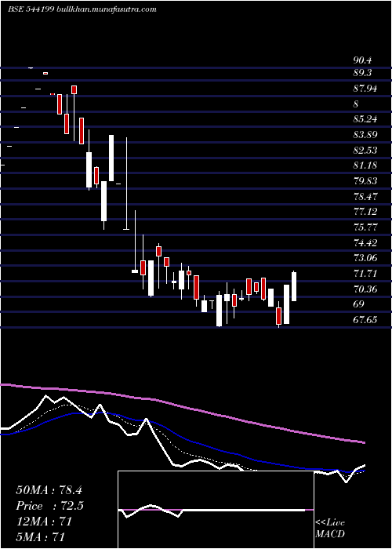The width and height of the screenshot is (392, 549).
Task: Select the 73.06 price axis label
Action: click(365, 258)
